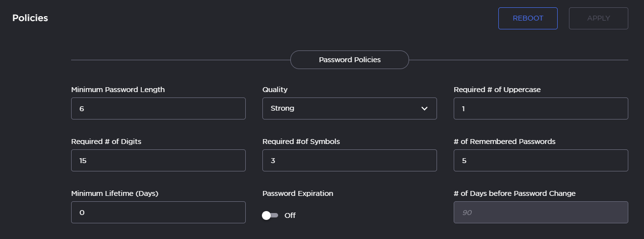Click the Minimum Lifetime (Days) field
Viewport: 644px width, 239px height.
(158, 212)
